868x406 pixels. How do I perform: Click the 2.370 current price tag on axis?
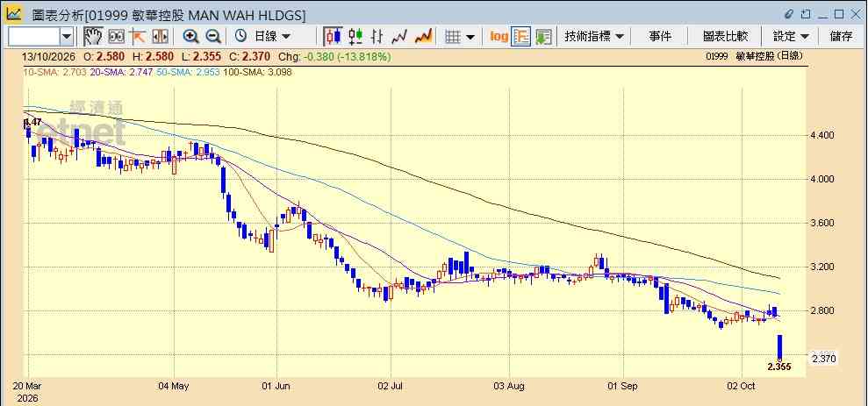pyautogui.click(x=824, y=359)
